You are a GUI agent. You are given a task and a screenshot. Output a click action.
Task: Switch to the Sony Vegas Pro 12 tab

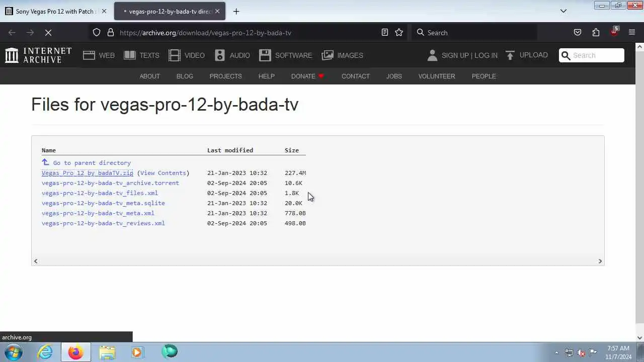(55, 11)
